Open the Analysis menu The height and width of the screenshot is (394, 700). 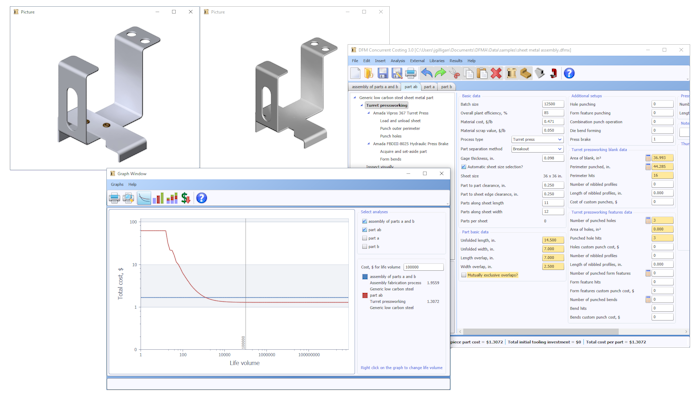pyautogui.click(x=397, y=61)
